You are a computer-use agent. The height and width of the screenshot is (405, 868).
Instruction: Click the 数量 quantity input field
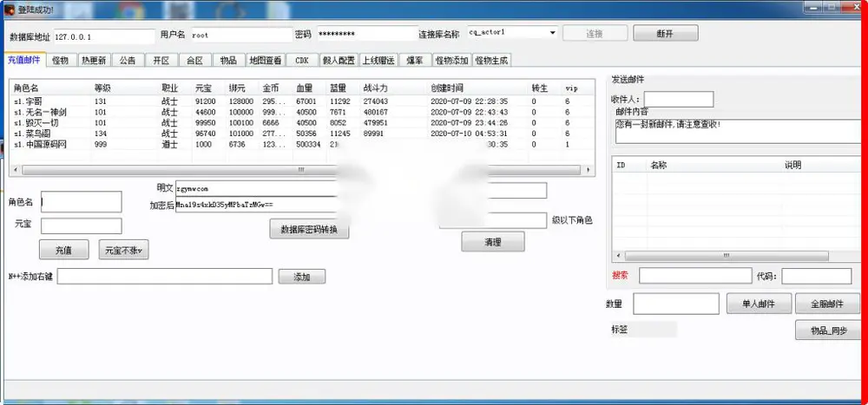point(676,304)
